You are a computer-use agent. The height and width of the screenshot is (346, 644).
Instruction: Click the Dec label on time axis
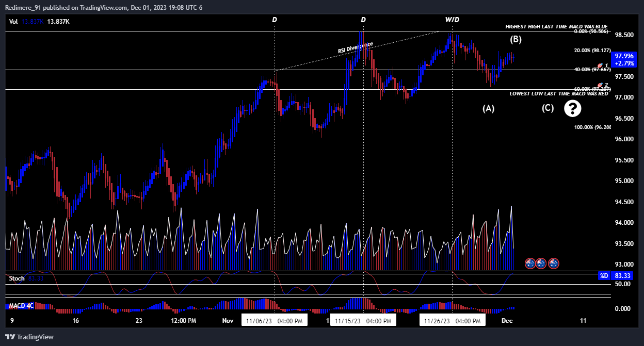point(507,321)
